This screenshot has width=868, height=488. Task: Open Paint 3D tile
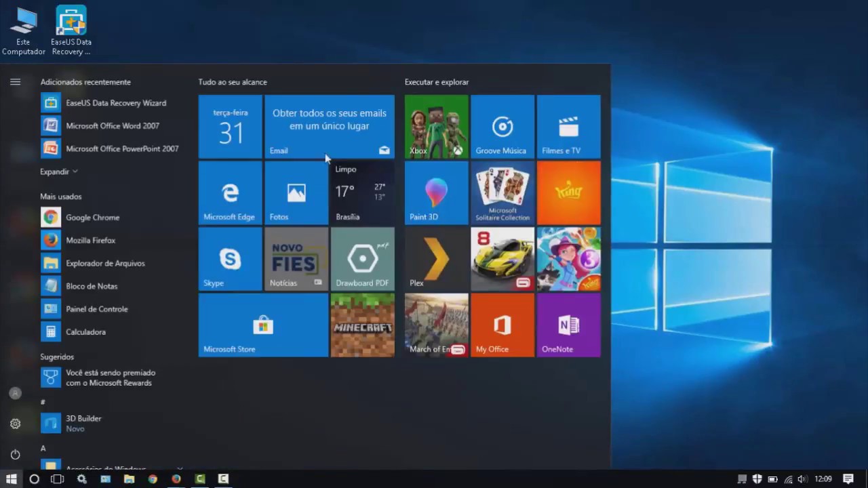coord(436,192)
